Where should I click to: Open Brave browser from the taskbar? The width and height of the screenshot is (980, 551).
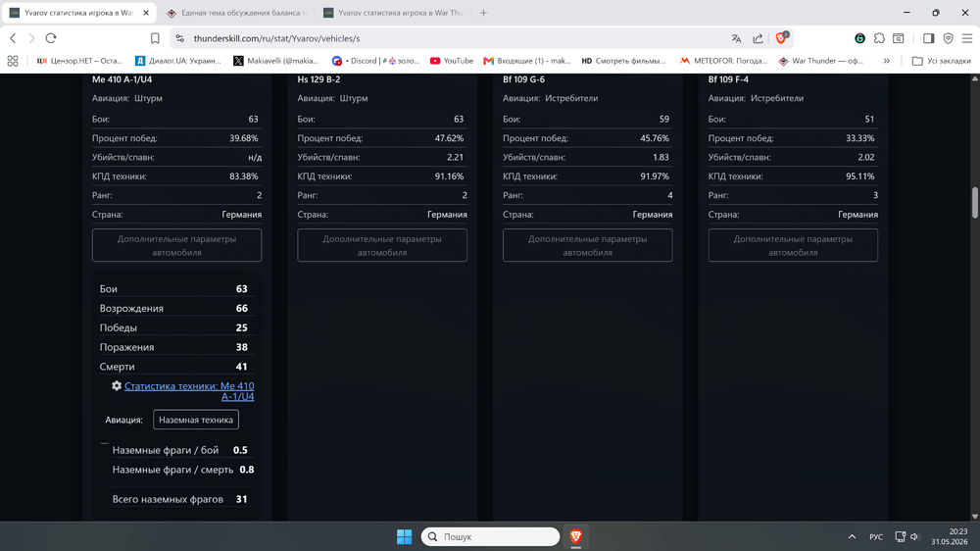pos(575,536)
